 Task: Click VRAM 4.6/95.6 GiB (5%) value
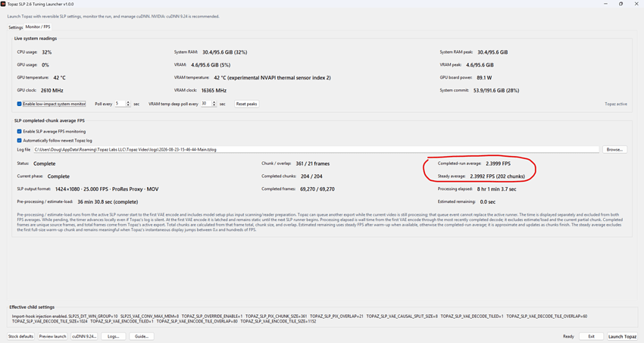[211, 65]
